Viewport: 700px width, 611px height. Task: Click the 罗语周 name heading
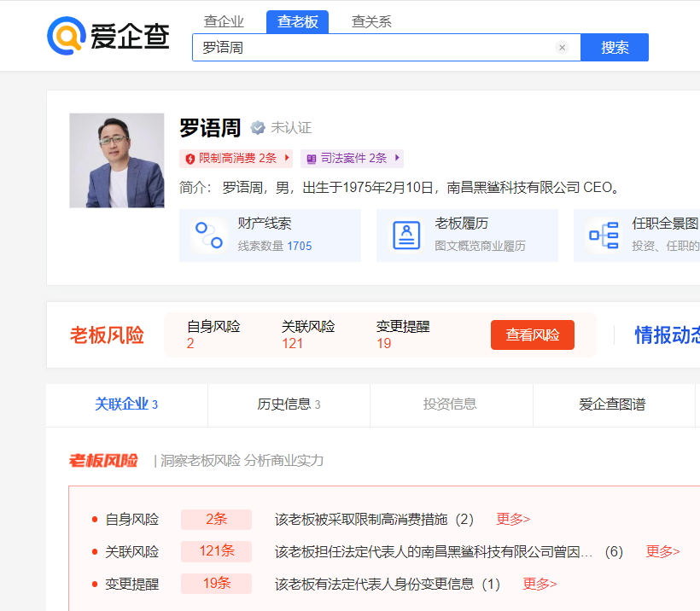point(210,128)
